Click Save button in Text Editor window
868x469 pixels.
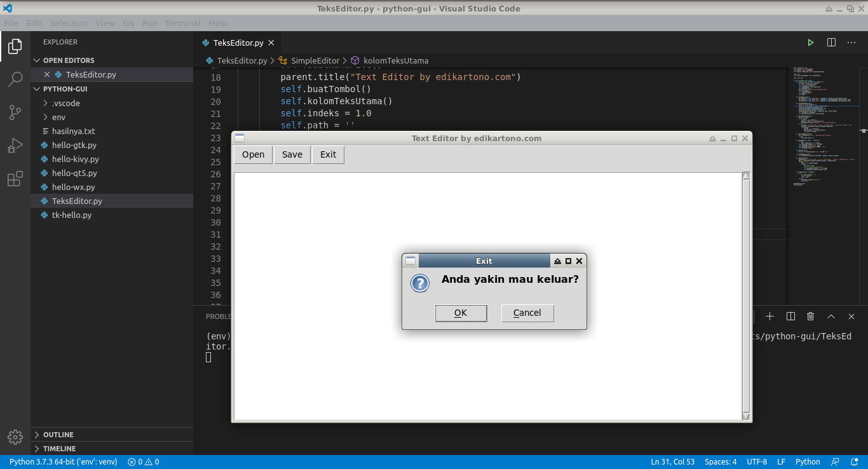point(292,154)
